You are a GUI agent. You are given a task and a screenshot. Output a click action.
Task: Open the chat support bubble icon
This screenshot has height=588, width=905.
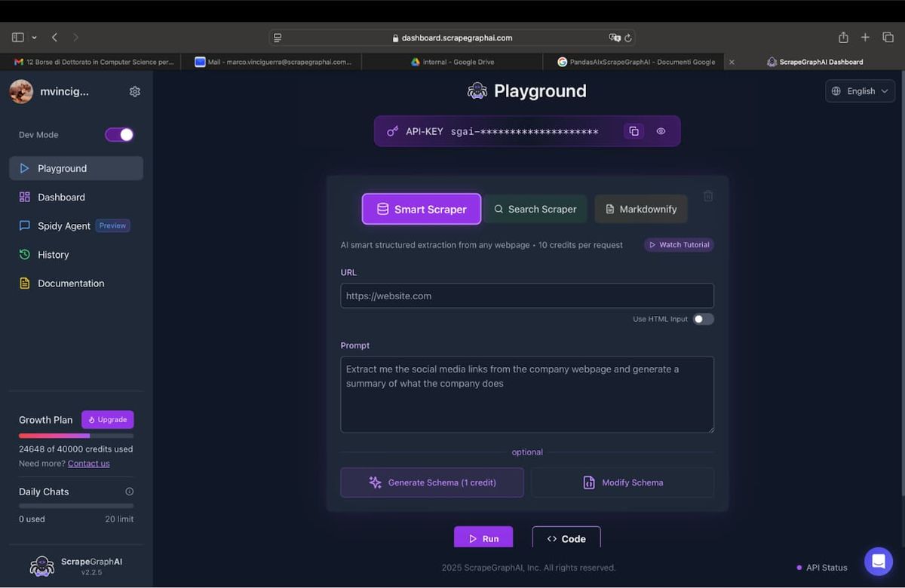point(878,561)
